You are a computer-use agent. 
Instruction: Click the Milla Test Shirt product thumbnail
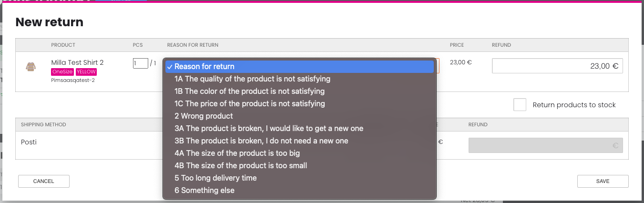coord(31,67)
